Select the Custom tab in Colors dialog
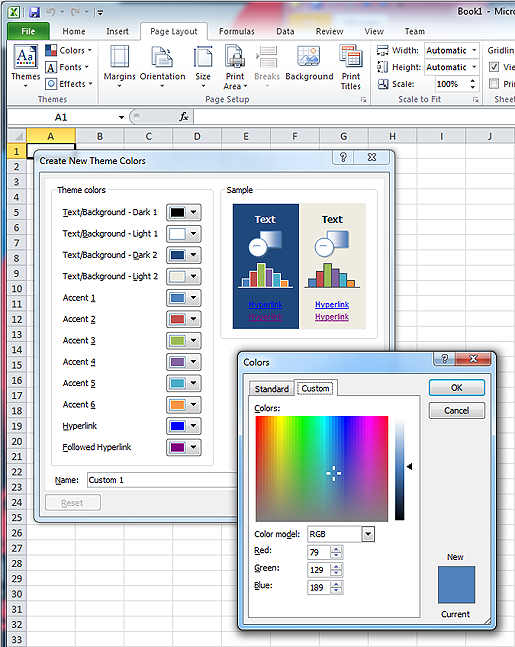 pyautogui.click(x=315, y=388)
